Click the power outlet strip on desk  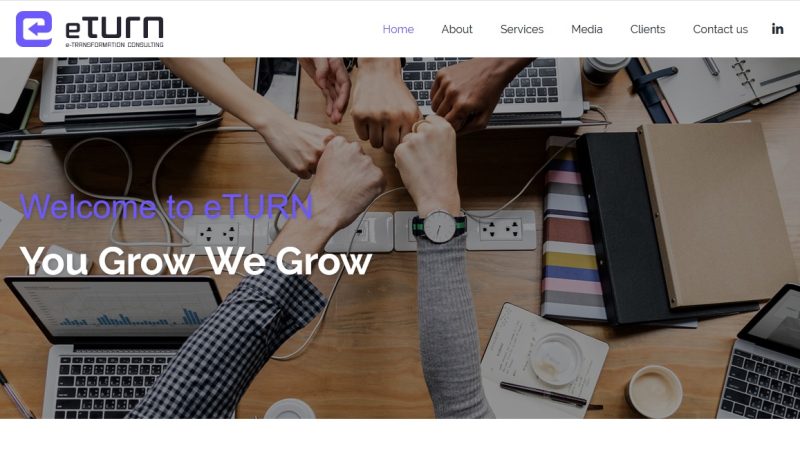pos(357,231)
